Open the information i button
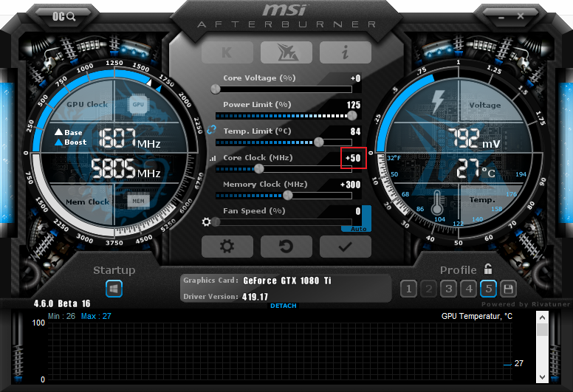Image resolution: width=573 pixels, height=392 pixels. point(346,52)
